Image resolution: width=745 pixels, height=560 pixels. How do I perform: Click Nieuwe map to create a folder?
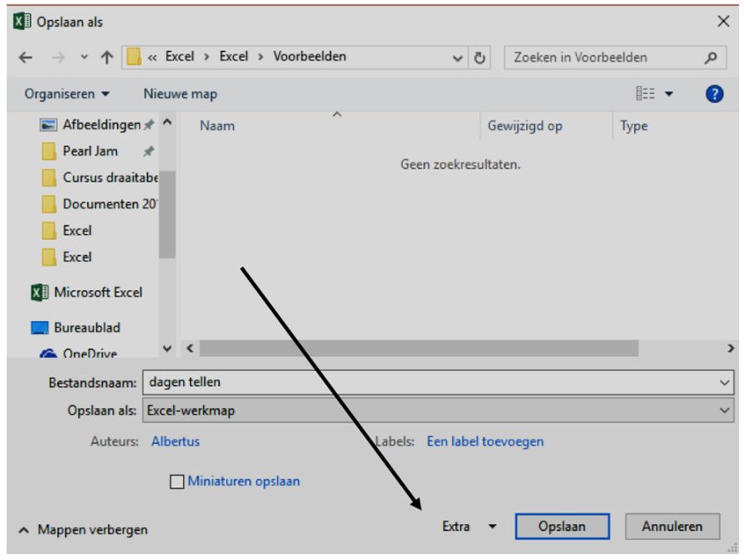click(x=180, y=94)
